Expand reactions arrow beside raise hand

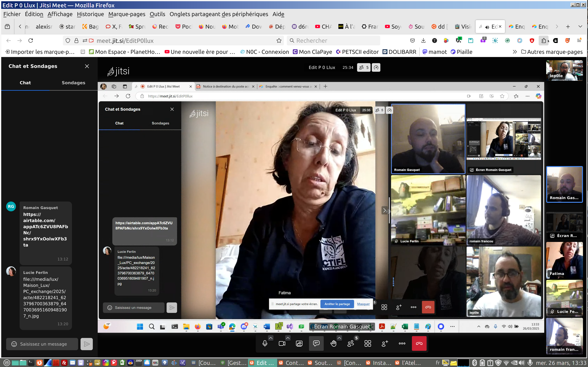pos(339,338)
